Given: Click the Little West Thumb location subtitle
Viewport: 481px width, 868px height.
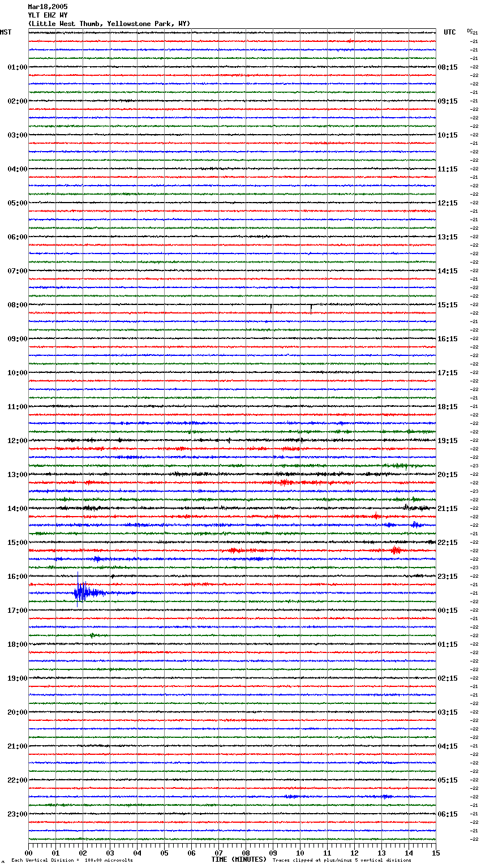Looking at the screenshot, I should (109, 24).
